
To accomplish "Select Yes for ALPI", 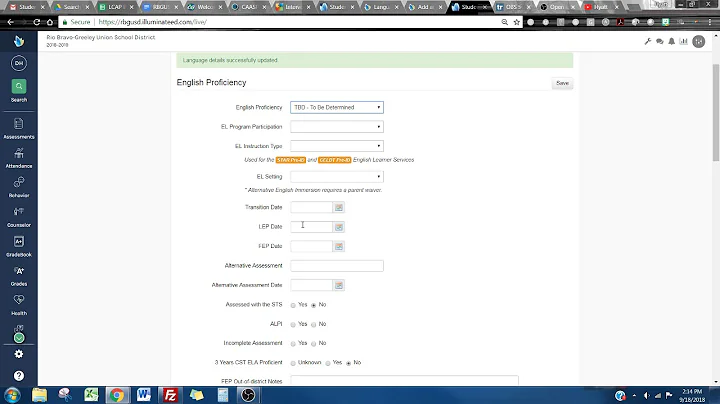I will (293, 325).
